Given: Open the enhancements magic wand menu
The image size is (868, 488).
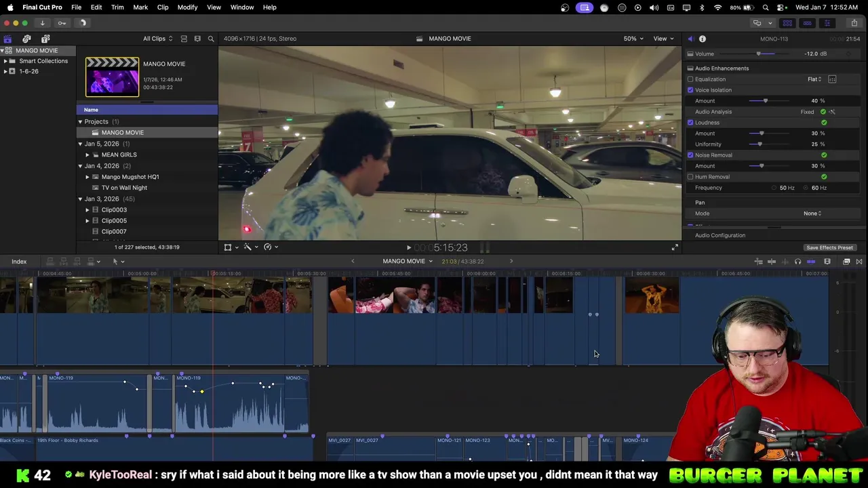Looking at the screenshot, I should [250, 247].
